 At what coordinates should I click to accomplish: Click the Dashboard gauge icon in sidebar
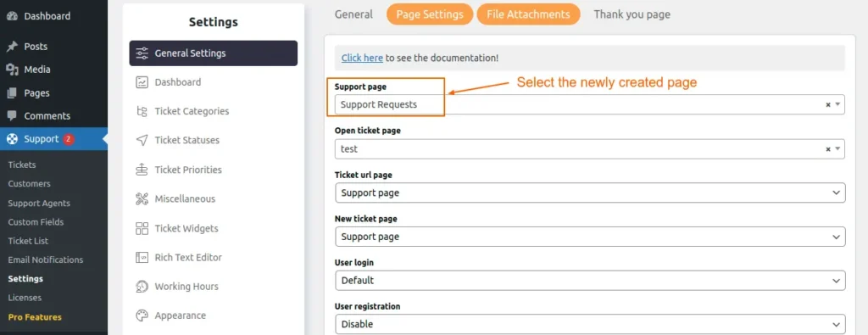[12, 16]
